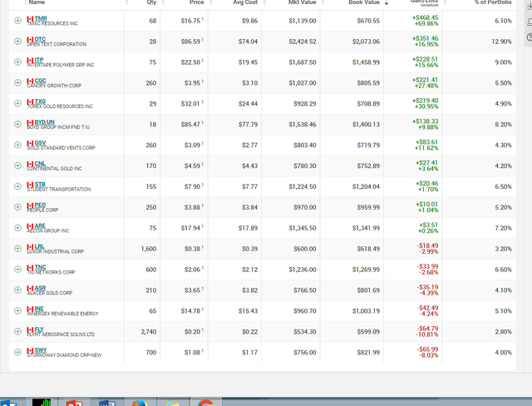Expand the PEO People Corp row
Image resolution: width=532 pixels, height=406 pixels.
(x=17, y=207)
